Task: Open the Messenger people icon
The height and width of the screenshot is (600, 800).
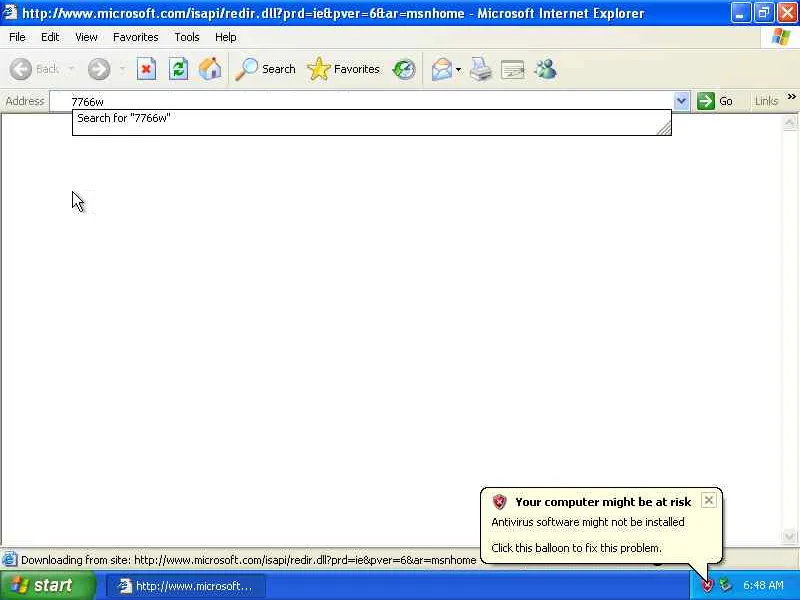Action: click(545, 69)
